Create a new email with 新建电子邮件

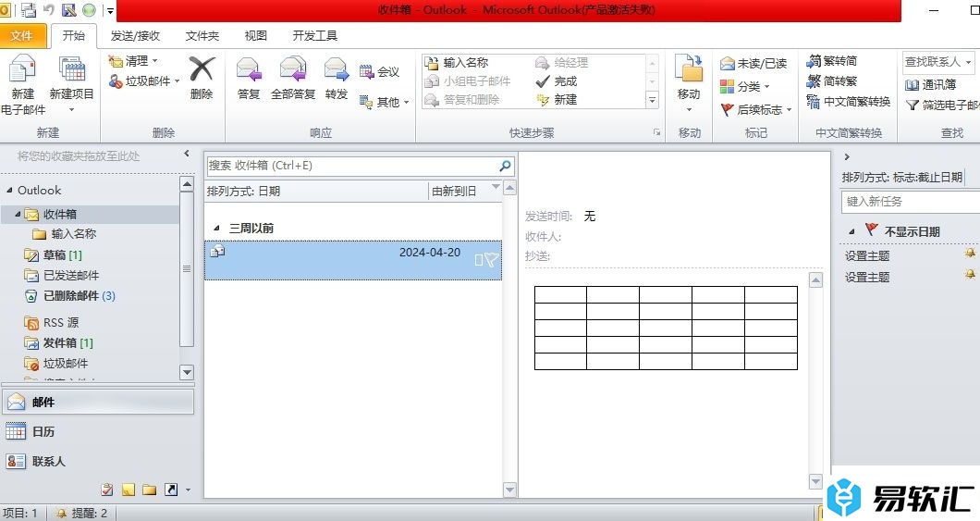(x=22, y=85)
